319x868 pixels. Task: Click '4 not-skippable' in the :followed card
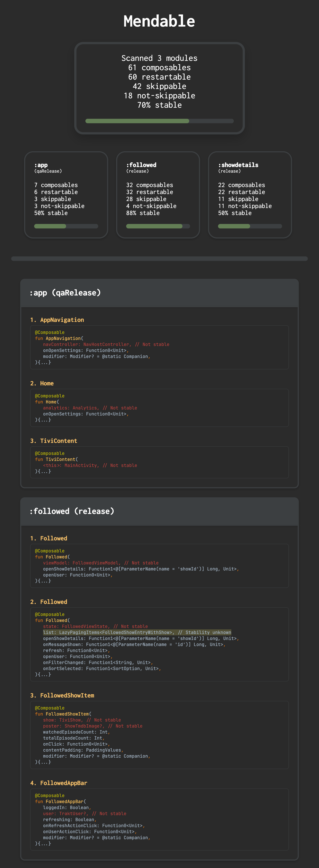coord(151,206)
